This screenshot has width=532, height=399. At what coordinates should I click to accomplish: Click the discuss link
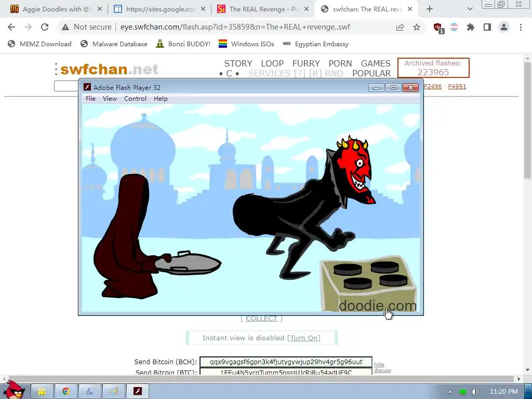(x=382, y=370)
